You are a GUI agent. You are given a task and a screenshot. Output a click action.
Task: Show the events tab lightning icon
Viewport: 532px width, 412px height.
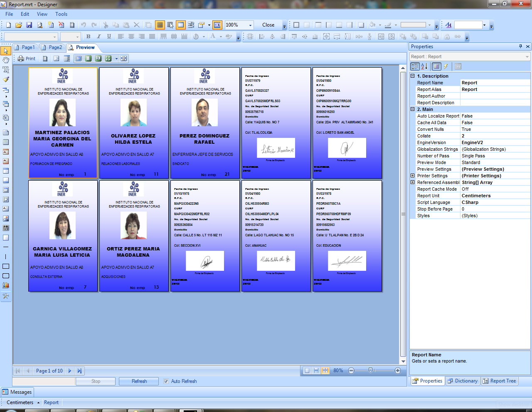[446, 66]
